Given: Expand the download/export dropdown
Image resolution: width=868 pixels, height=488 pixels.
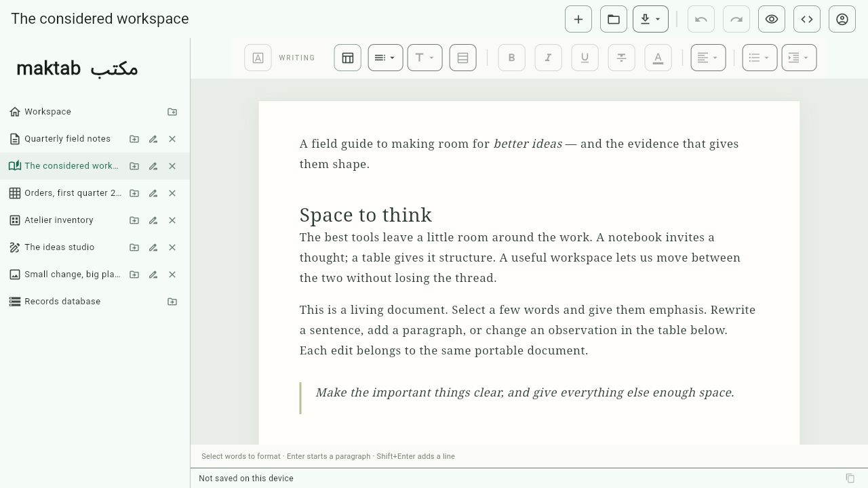Looking at the screenshot, I should 650,19.
